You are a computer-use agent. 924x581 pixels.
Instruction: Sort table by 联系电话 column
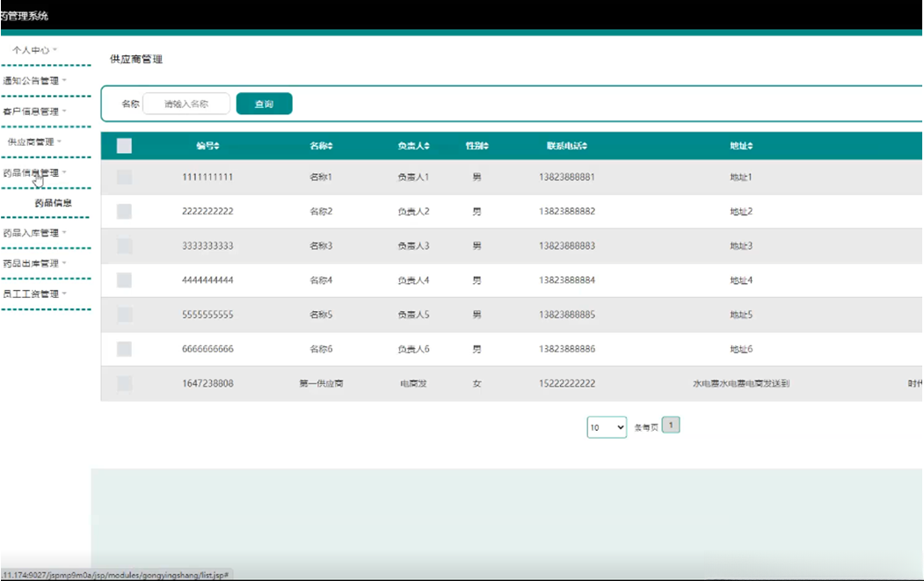[567, 146]
